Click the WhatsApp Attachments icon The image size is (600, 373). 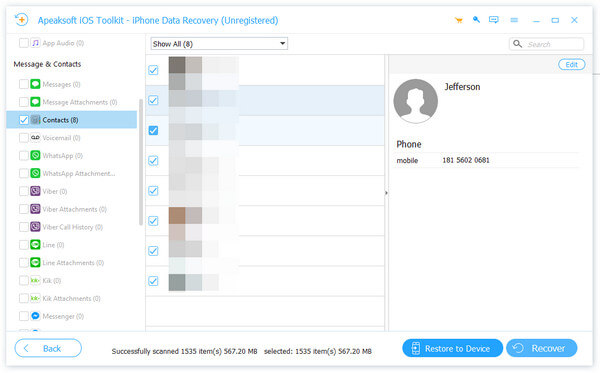(x=35, y=173)
